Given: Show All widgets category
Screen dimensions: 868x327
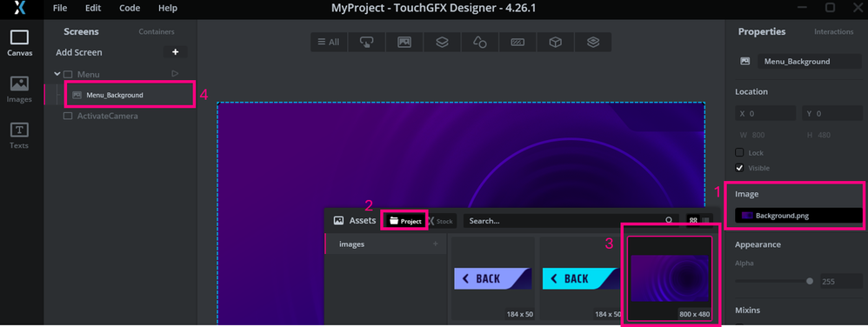Looking at the screenshot, I should pyautogui.click(x=329, y=42).
